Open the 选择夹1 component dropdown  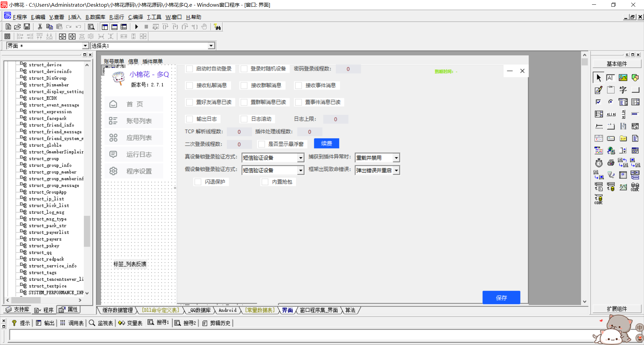pyautogui.click(x=211, y=46)
